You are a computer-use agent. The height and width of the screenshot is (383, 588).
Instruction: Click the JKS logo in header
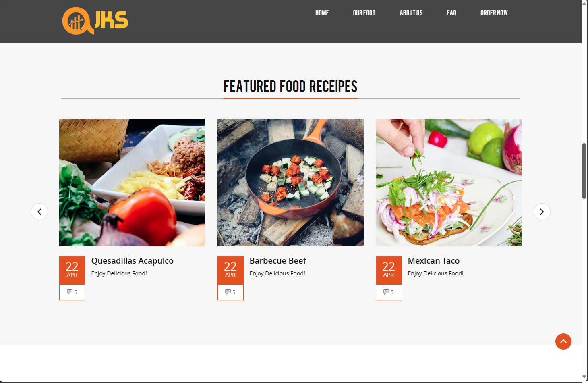(x=95, y=21)
